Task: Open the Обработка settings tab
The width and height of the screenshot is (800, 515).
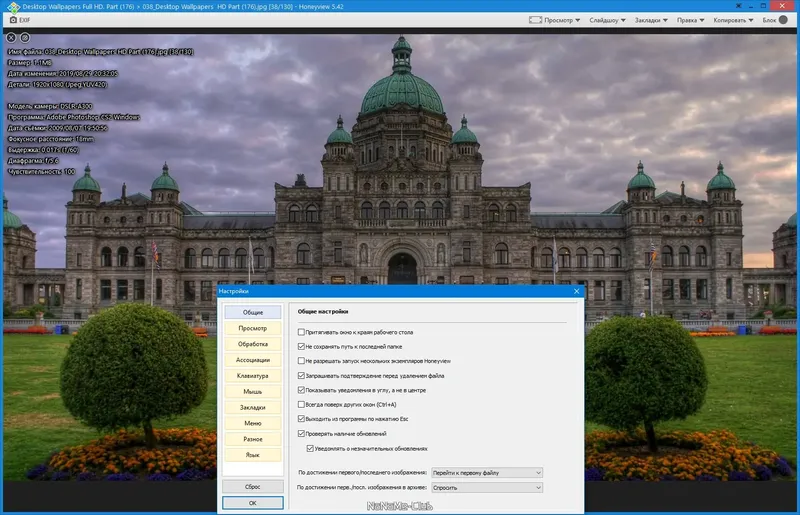Action: coord(253,344)
